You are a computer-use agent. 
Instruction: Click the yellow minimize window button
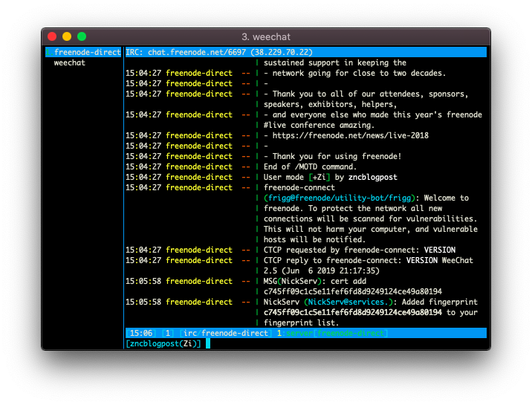(67, 36)
